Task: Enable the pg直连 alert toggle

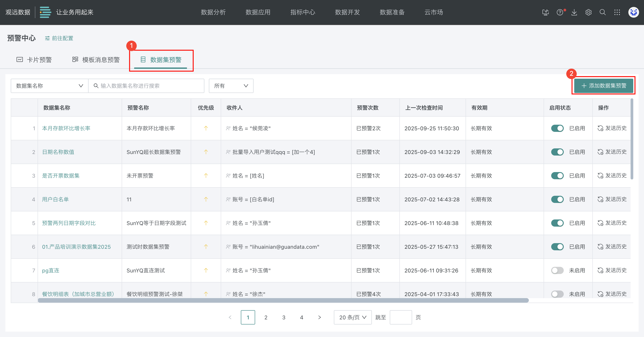Action: pyautogui.click(x=557, y=271)
